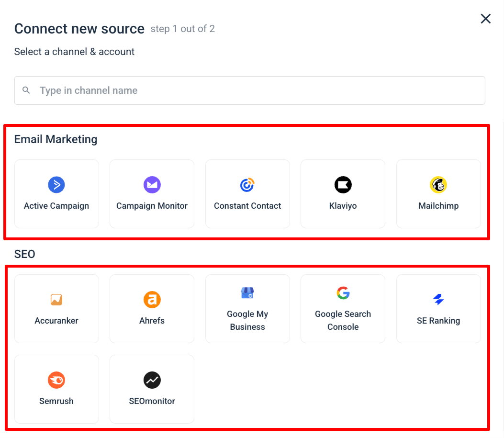Select the SE Ranking channel icon
The width and height of the screenshot is (504, 438).
tap(438, 300)
